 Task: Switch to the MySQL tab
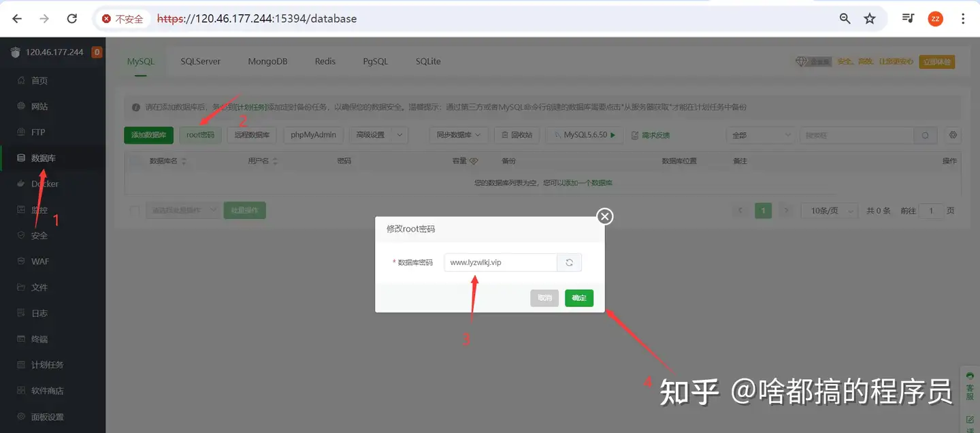click(141, 61)
